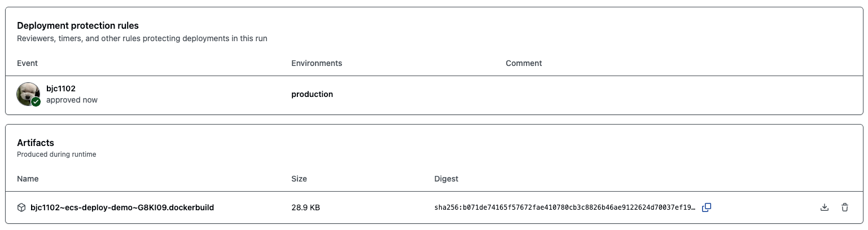Click the Name column header in Artifacts
The width and height of the screenshot is (868, 230).
pyautogui.click(x=28, y=179)
